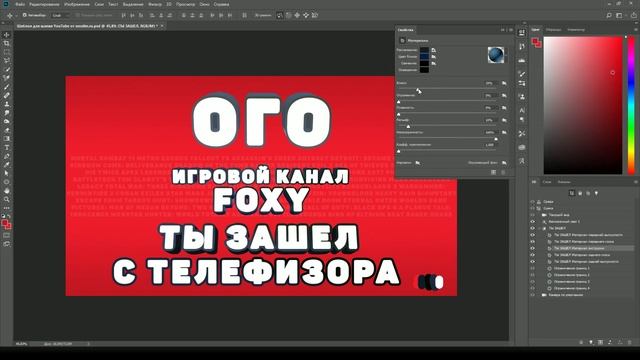Screen dimensions: 640x360
Task: Open the 3D menu
Action: pyautogui.click(x=169, y=4)
